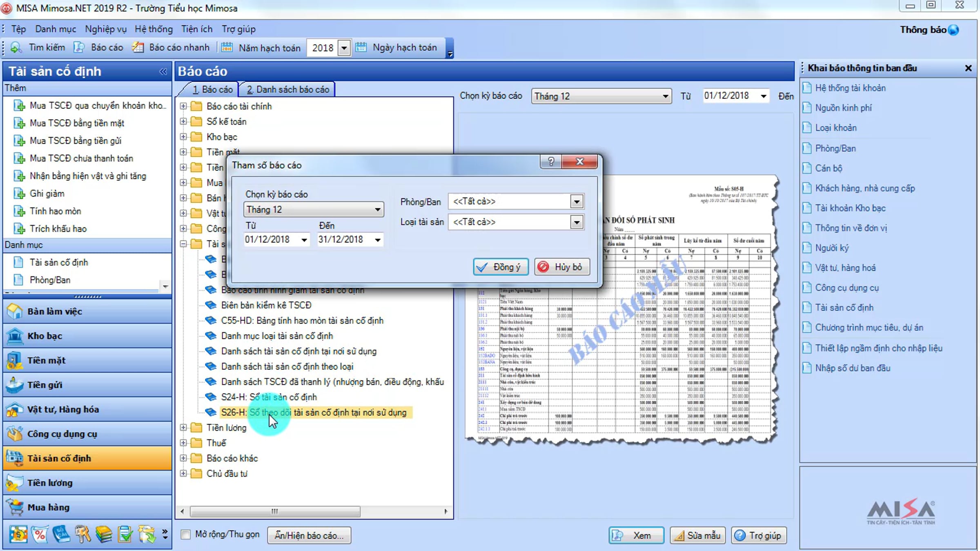Open Chọn kỳ báo cáo dropdown in dialog
The height and width of the screenshot is (551, 980).
point(378,210)
